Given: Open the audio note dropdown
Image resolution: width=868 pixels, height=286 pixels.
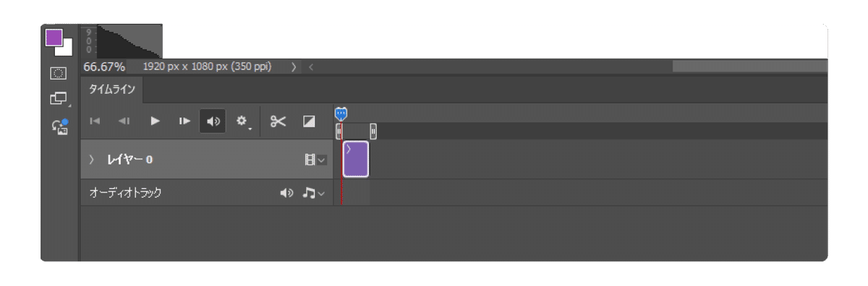Looking at the screenshot, I should coord(314,193).
